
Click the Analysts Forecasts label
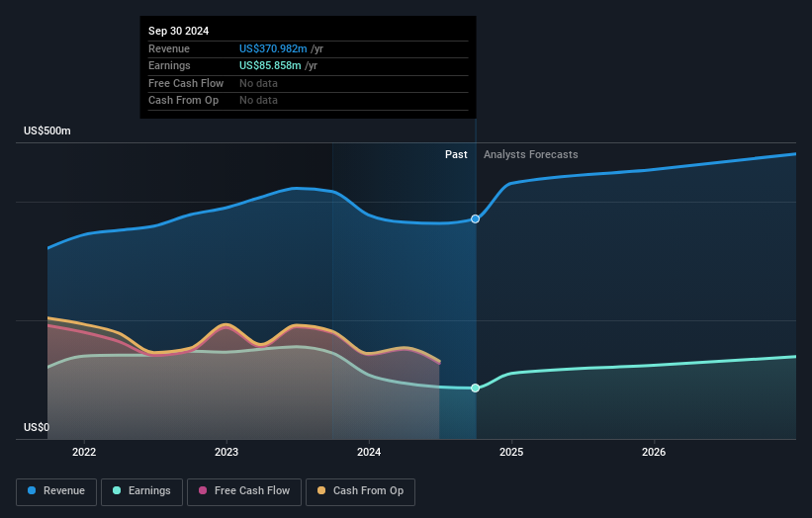coord(531,155)
